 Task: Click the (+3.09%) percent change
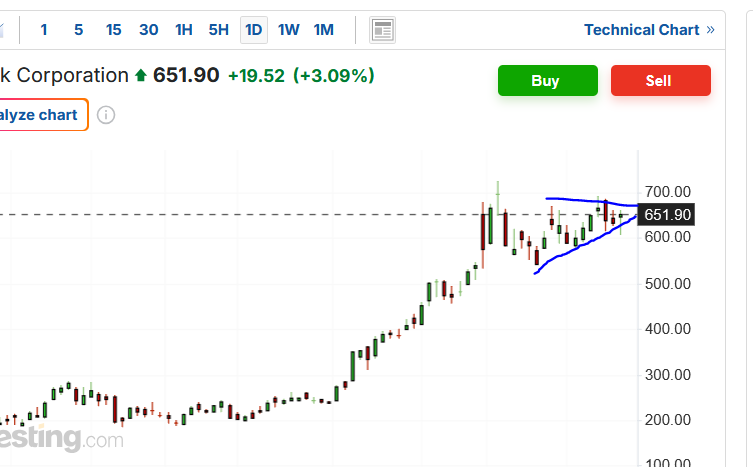point(334,76)
